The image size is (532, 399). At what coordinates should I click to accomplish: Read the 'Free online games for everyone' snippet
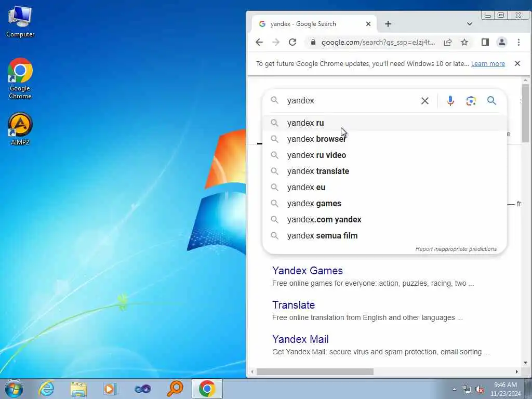pos(373,283)
